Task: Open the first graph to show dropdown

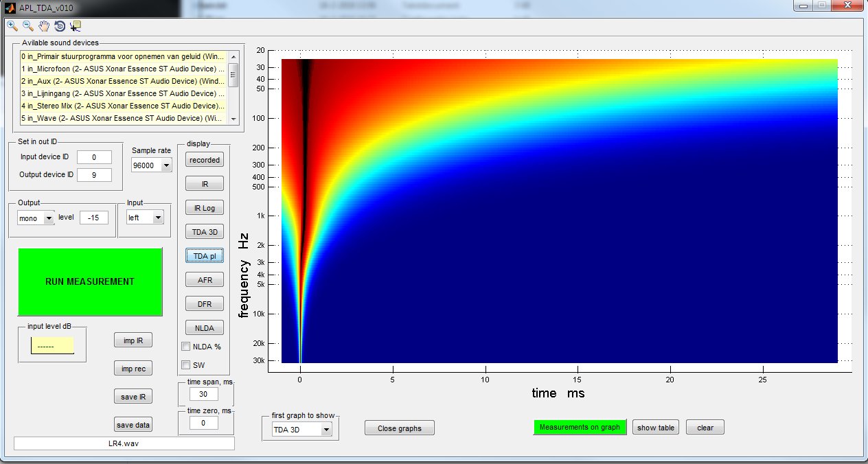Action: point(301,430)
